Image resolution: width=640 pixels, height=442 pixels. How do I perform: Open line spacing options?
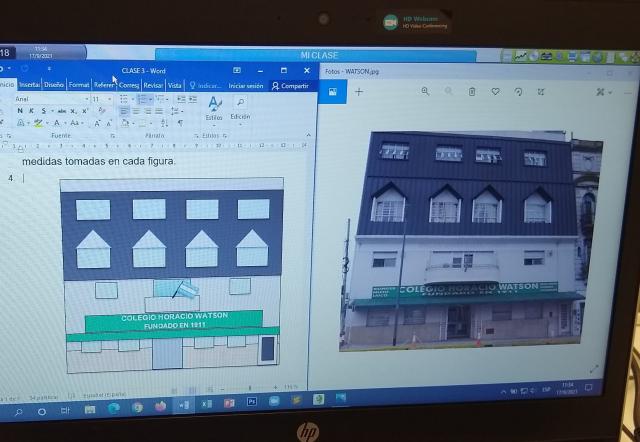point(176,111)
